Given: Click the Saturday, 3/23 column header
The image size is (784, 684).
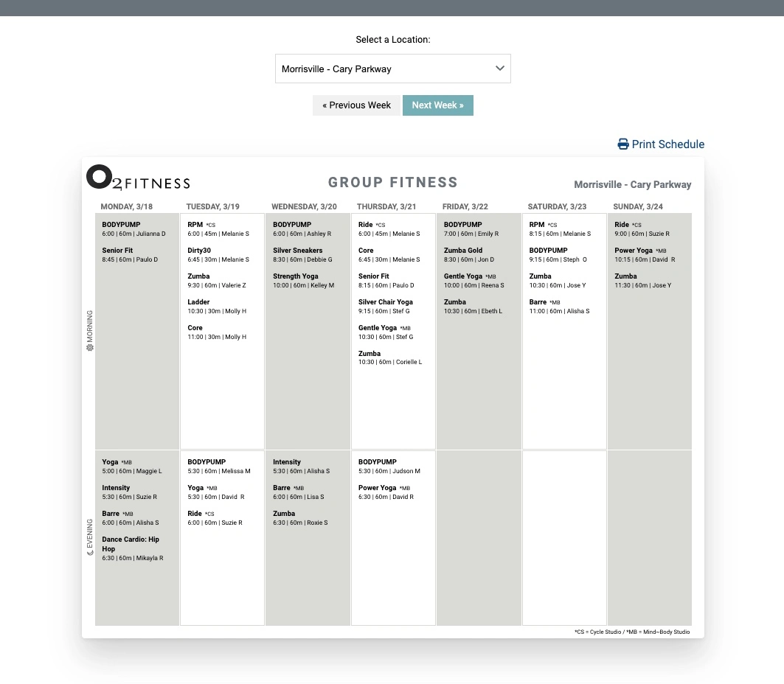Looking at the screenshot, I should click(557, 207).
